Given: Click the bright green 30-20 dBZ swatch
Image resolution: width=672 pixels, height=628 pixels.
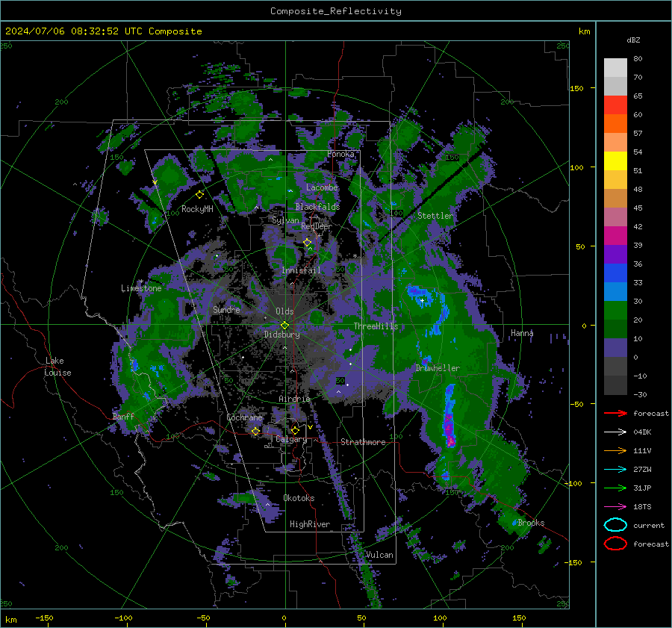Looking at the screenshot, I should [615, 311].
